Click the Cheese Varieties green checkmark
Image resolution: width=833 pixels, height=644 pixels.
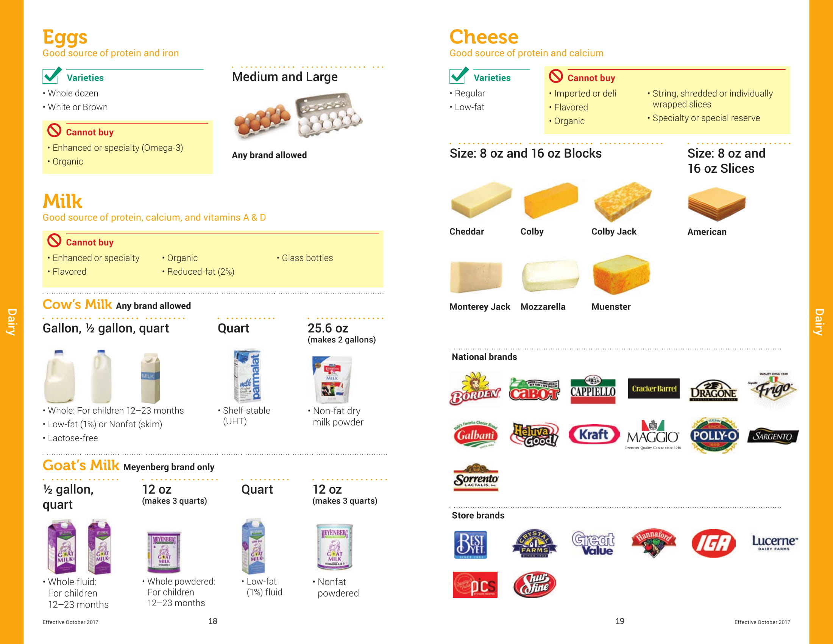click(459, 75)
